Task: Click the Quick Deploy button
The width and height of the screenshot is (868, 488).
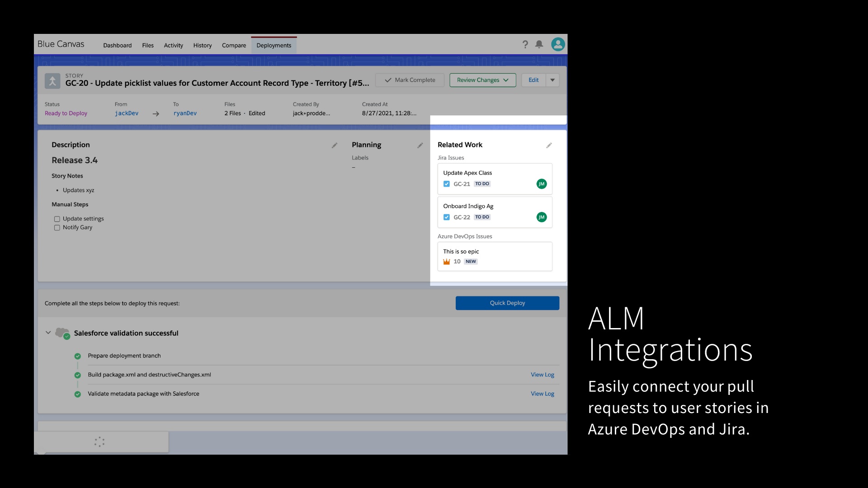Action: (x=507, y=303)
